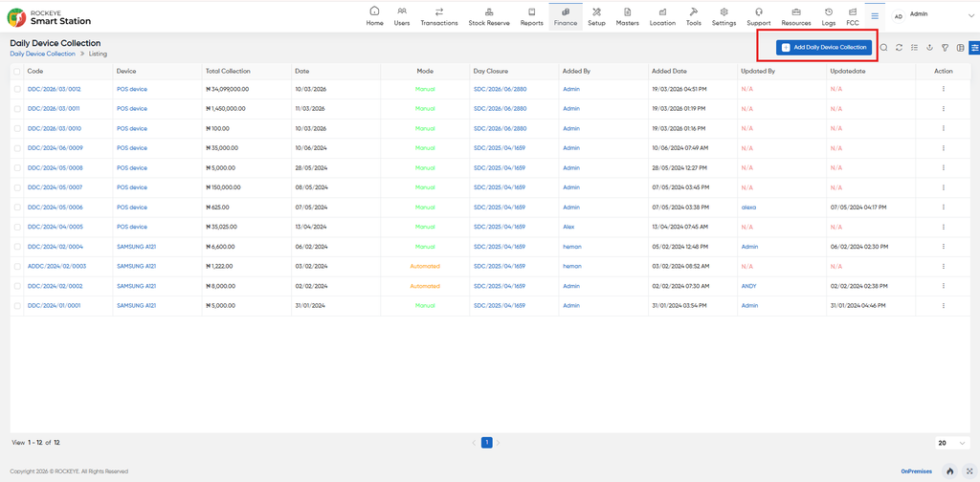The width and height of the screenshot is (980, 482).
Task: Open the checklist view icon in the toolbar
Action: click(914, 48)
